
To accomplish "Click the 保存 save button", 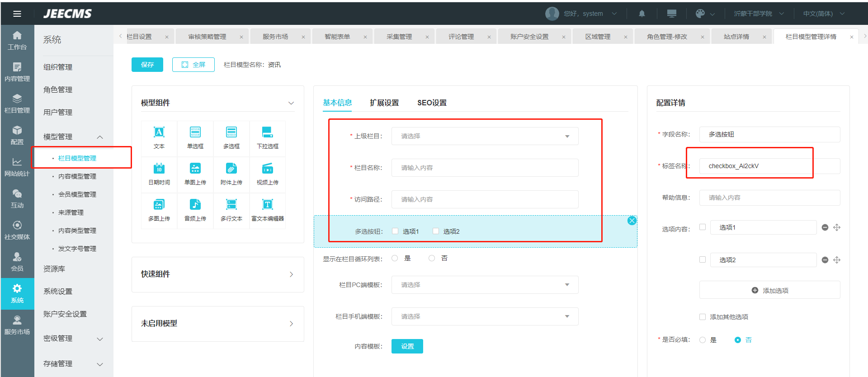I will (147, 65).
